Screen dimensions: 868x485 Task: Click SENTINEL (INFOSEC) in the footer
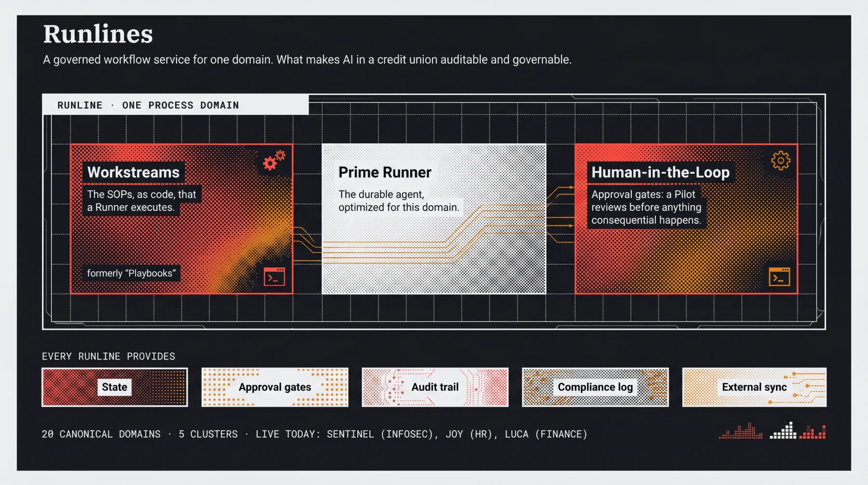point(380,434)
